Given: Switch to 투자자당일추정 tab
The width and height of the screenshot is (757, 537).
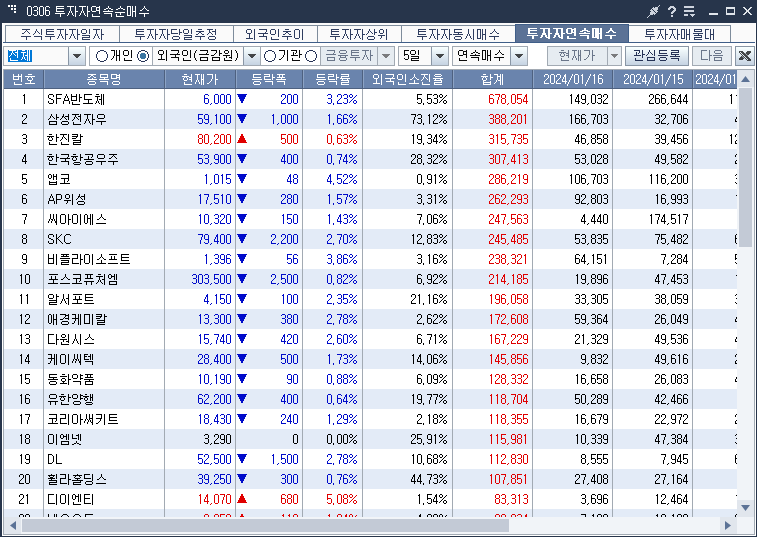Looking at the screenshot, I should coord(176,34).
